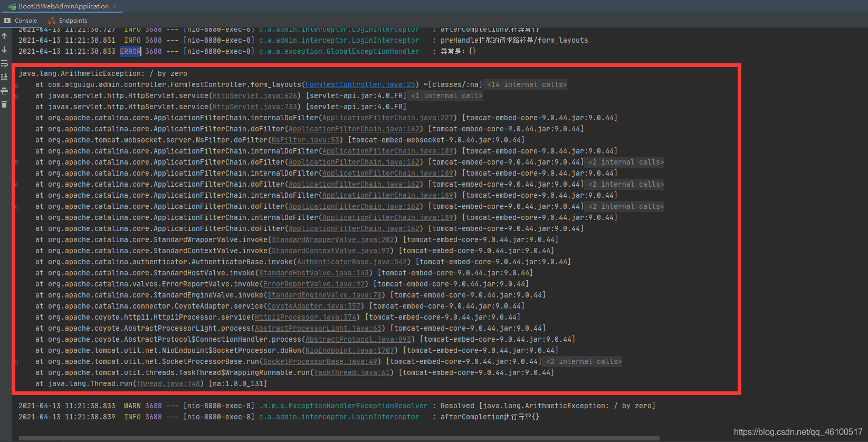Open the TaskThread.java:61 link

352,372
